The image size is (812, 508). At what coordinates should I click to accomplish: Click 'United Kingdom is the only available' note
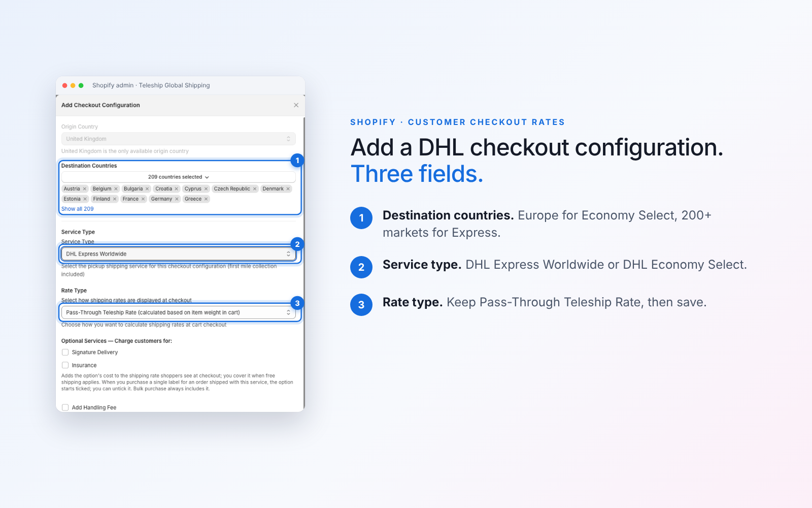pyautogui.click(x=125, y=151)
